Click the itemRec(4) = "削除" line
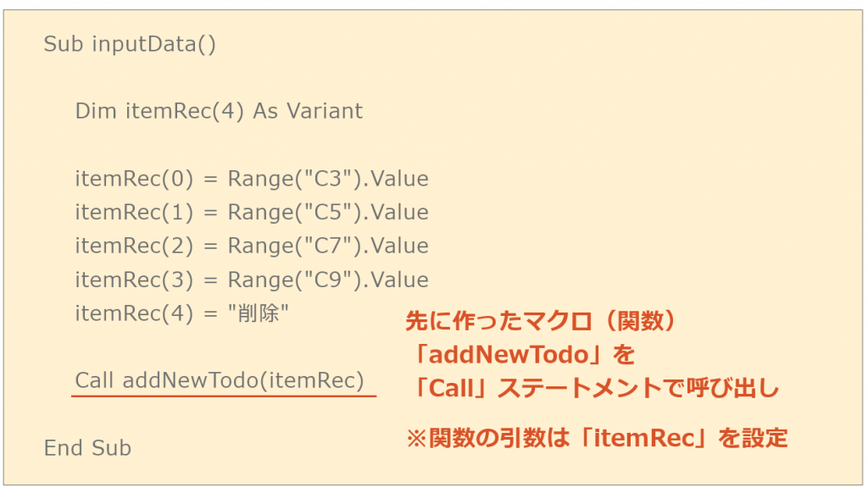The height and width of the screenshot is (493, 868). (x=181, y=313)
